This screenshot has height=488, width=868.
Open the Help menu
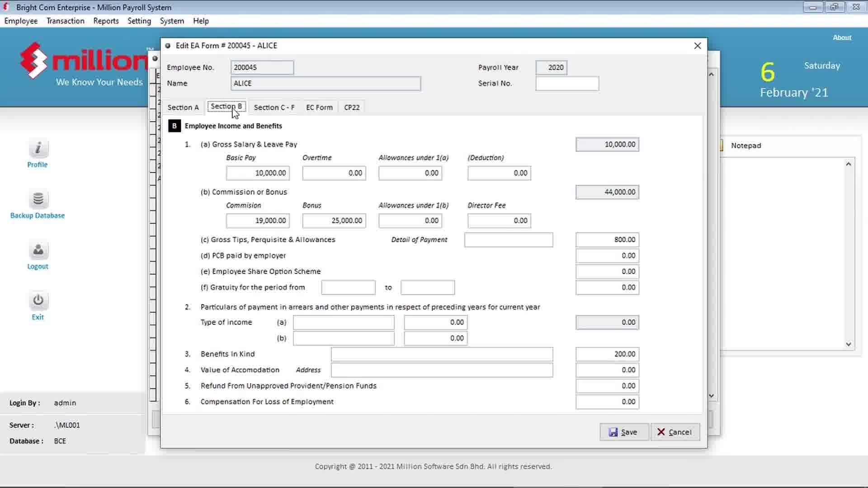pos(201,21)
